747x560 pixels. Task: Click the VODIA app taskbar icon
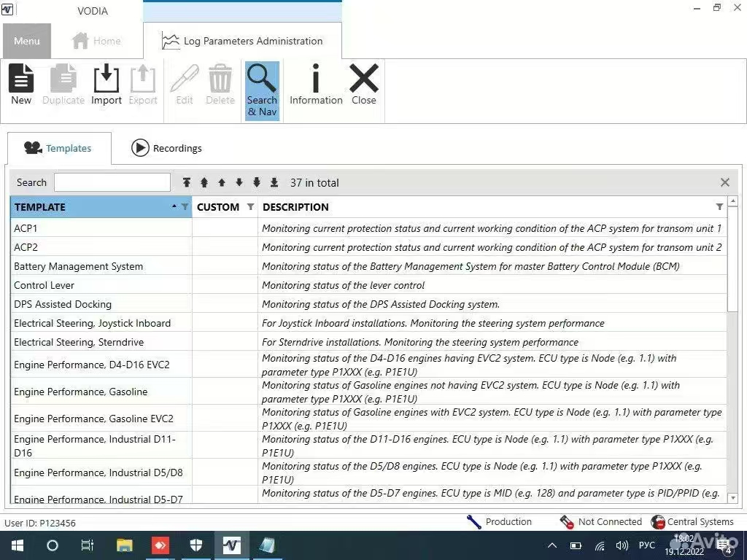231,545
